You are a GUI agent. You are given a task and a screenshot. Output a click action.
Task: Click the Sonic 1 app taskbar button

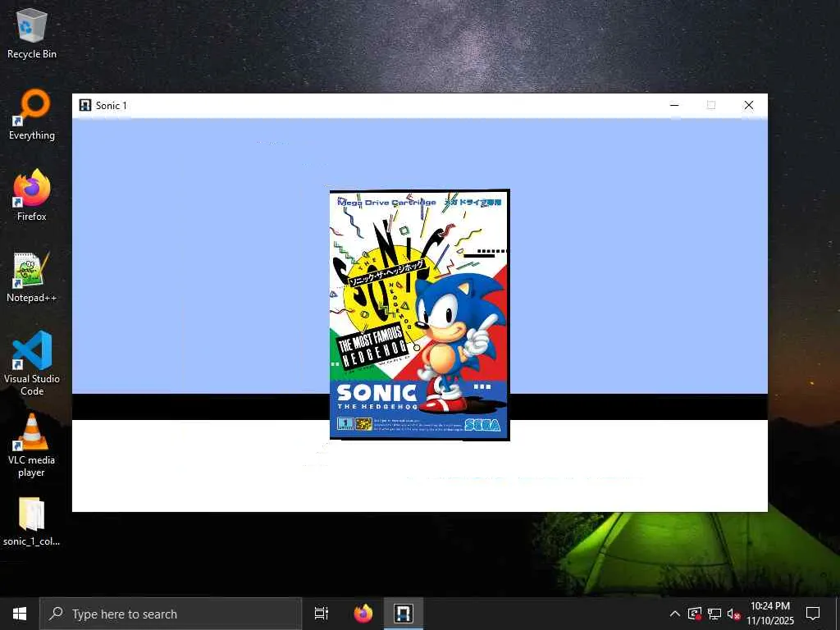[404, 614]
